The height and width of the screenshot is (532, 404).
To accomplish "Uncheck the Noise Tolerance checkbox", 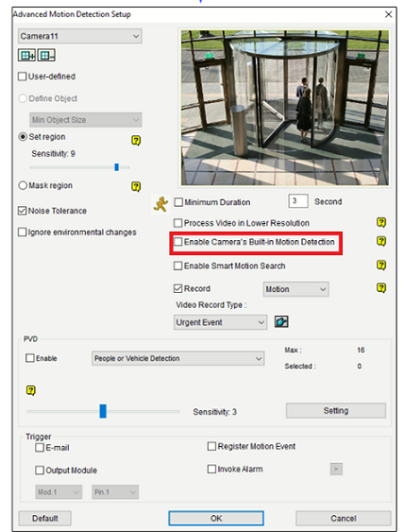I will point(22,211).
